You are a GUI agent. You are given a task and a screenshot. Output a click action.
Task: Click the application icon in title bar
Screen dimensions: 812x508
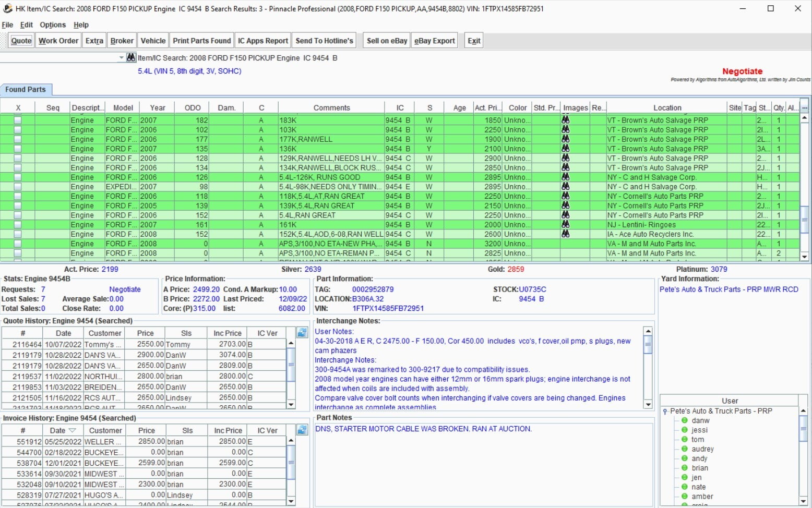point(7,8)
